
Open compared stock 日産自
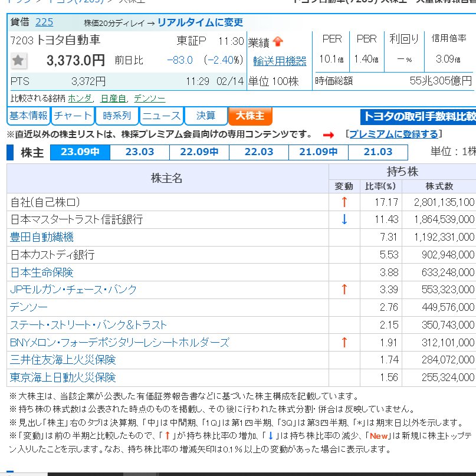(x=113, y=98)
